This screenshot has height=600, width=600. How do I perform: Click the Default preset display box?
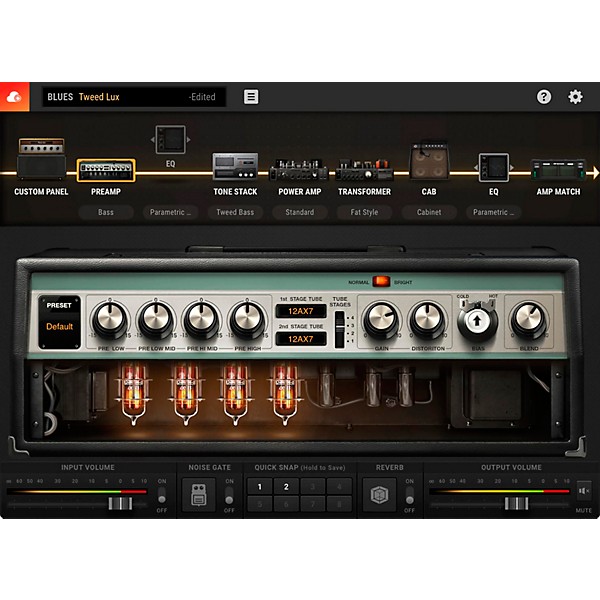coord(59,326)
